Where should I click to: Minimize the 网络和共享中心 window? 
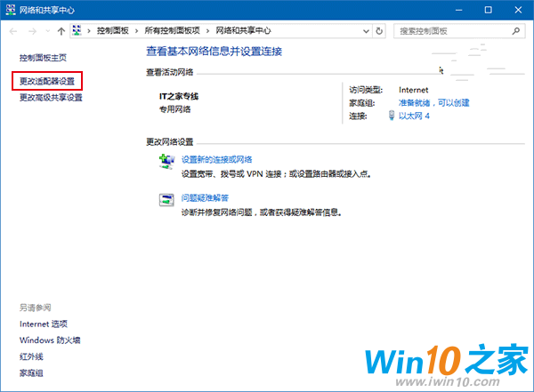coord(458,10)
